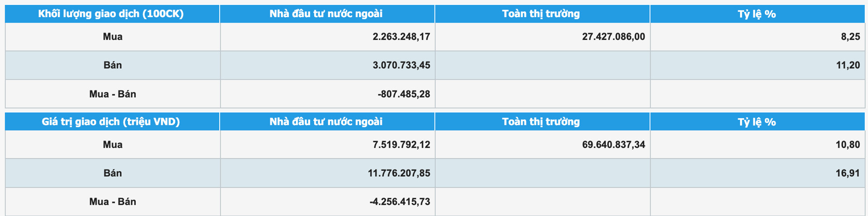Select total market value 69.640.837,34
This screenshot has width=868, height=216.
pos(613,145)
